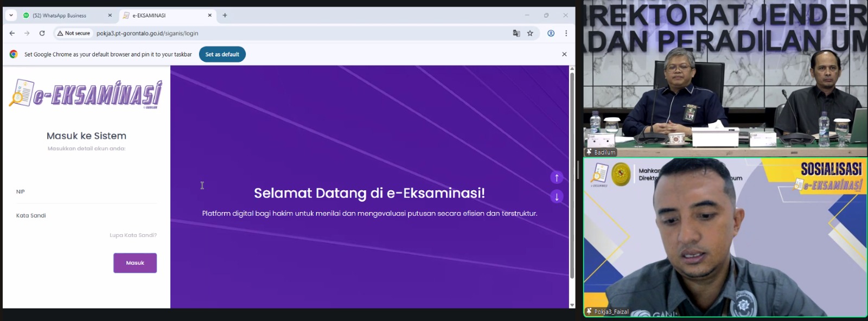The width and height of the screenshot is (868, 321).
Task: Click the Masuk ke Sistem heading
Action: point(86,136)
